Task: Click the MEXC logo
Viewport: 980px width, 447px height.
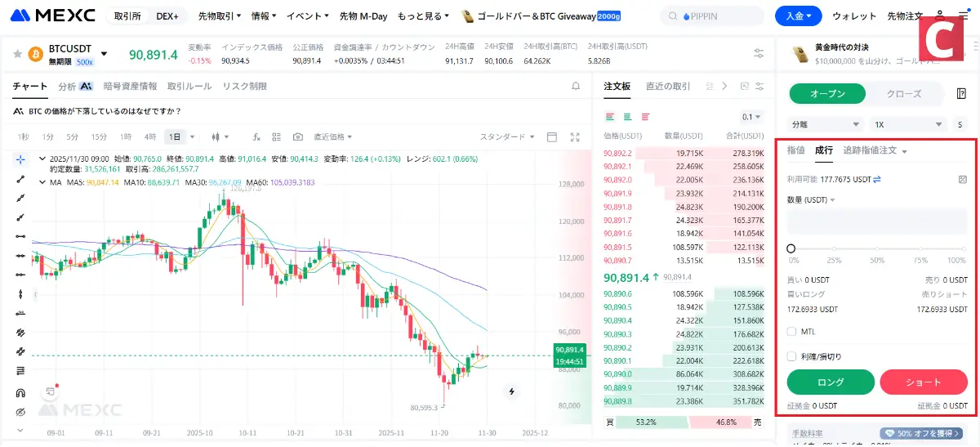Action: (x=52, y=16)
